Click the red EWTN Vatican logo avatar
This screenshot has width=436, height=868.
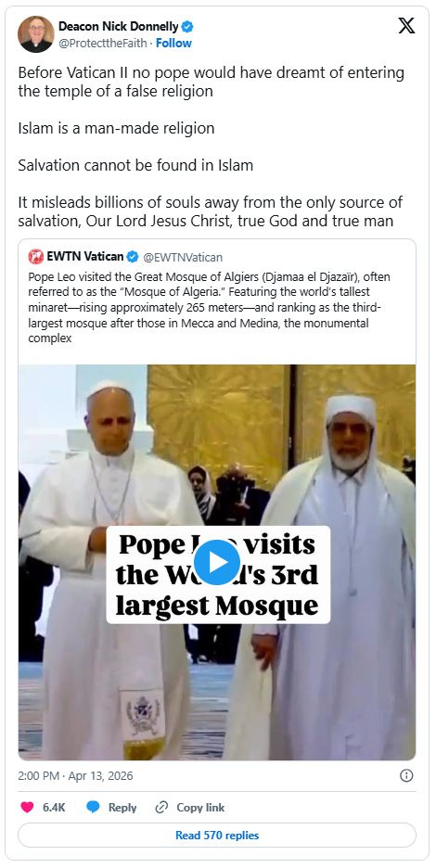[x=36, y=256]
